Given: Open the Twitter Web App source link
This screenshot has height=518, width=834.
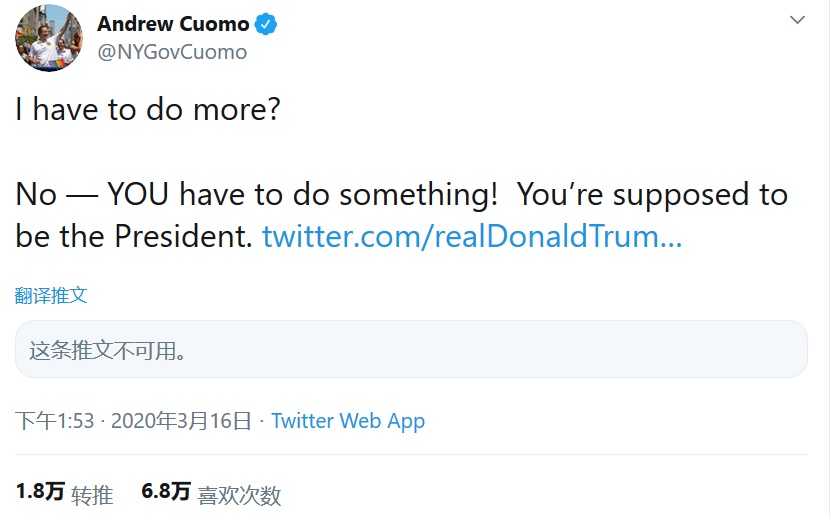Looking at the screenshot, I should point(348,421).
